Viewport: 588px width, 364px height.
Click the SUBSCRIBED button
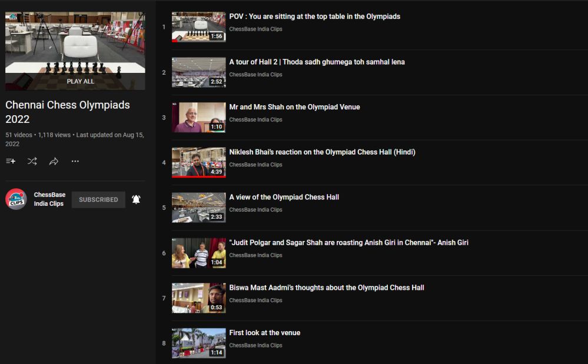tap(98, 199)
